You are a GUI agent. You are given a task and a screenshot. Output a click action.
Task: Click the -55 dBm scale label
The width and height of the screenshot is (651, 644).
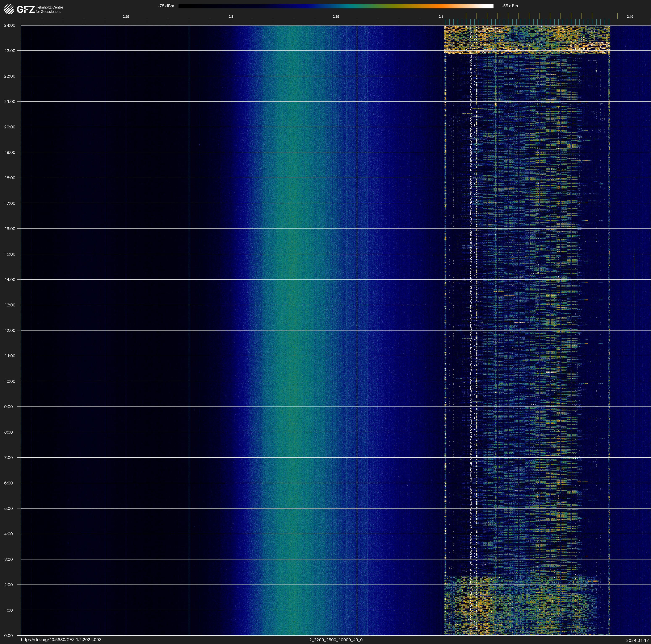click(510, 6)
